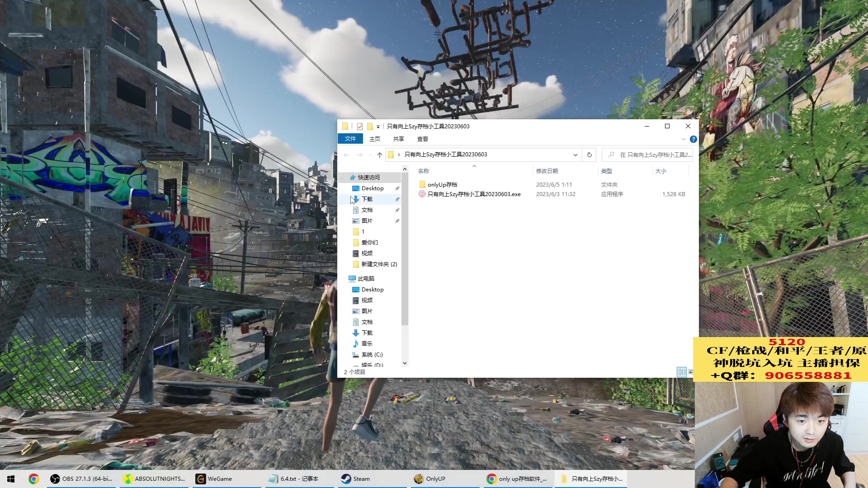The image size is (868, 488).
Task: Go back with the Back arrow
Action: (346, 155)
